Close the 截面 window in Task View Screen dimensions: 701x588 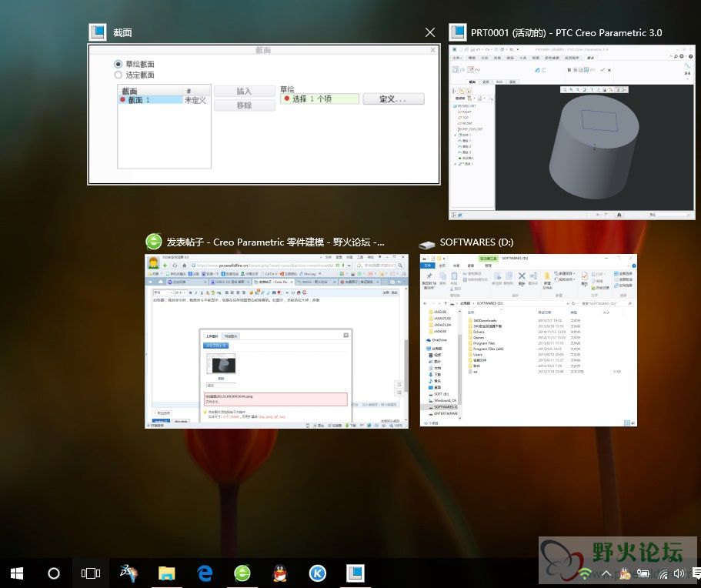coord(430,32)
